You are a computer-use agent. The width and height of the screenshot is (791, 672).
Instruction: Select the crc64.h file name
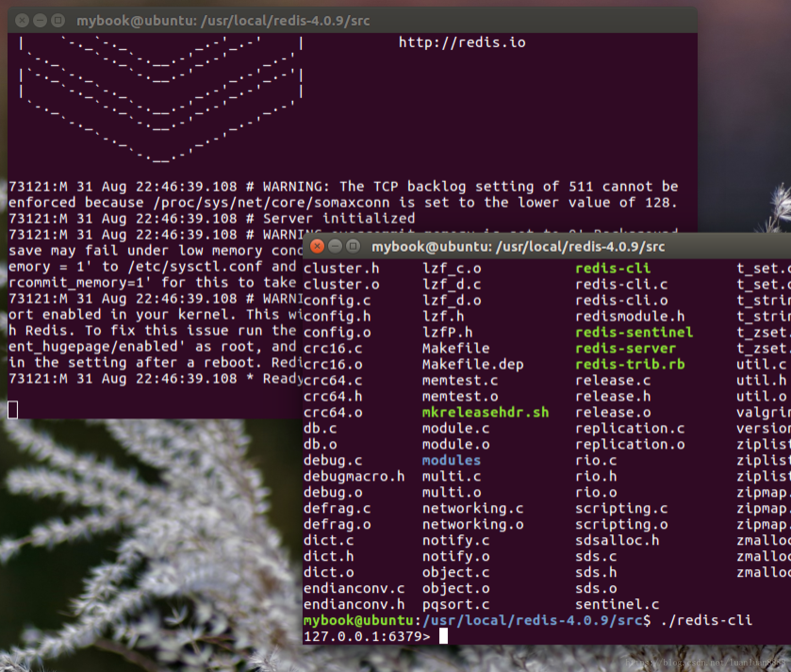tap(333, 396)
